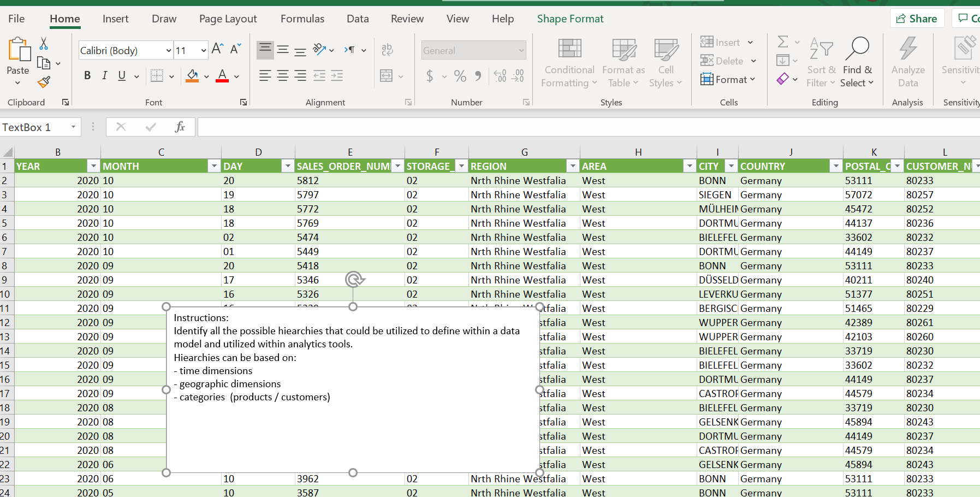Click the AutoSum icon

784,42
